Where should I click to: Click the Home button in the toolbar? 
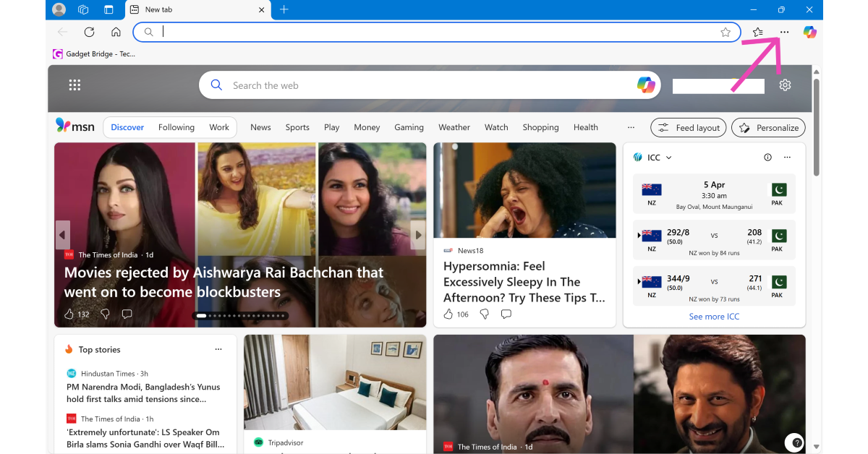[x=116, y=32]
